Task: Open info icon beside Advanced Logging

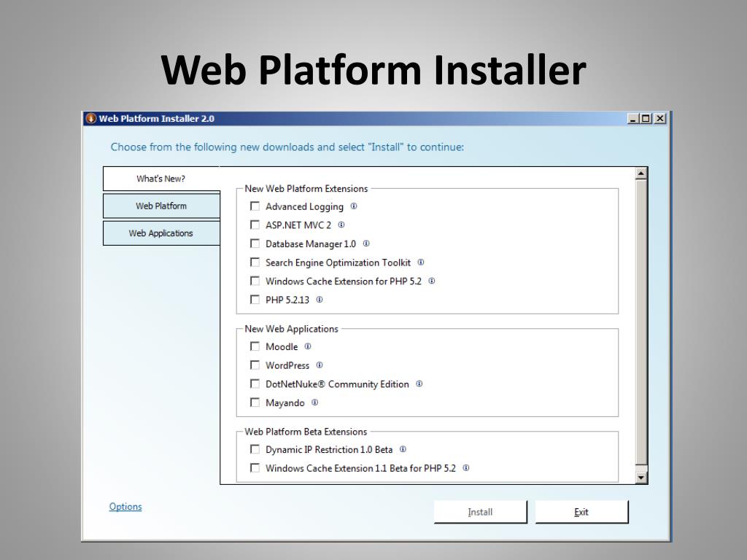Action: [x=354, y=206]
